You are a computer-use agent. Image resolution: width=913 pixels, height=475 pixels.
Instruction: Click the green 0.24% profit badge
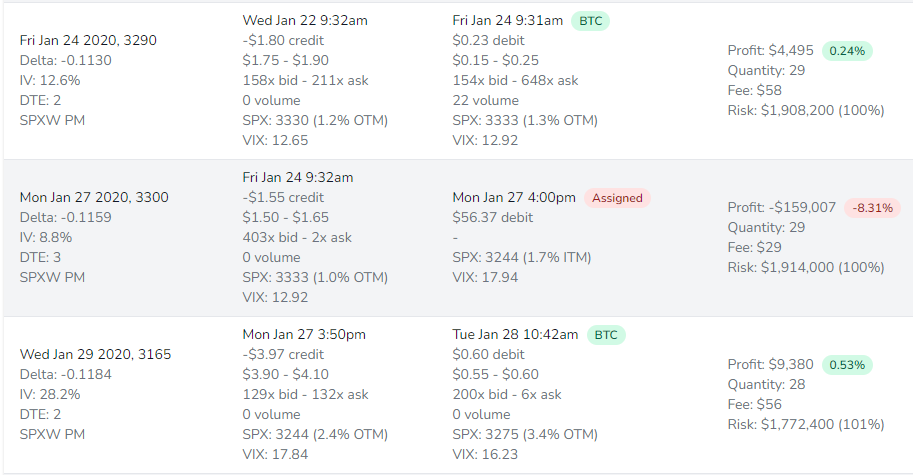pyautogui.click(x=847, y=50)
